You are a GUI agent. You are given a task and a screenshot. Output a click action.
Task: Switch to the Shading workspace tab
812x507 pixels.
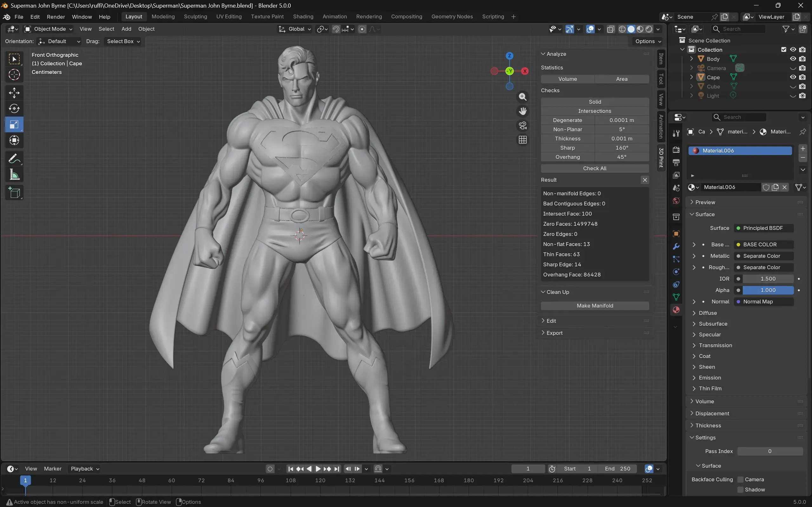point(303,17)
